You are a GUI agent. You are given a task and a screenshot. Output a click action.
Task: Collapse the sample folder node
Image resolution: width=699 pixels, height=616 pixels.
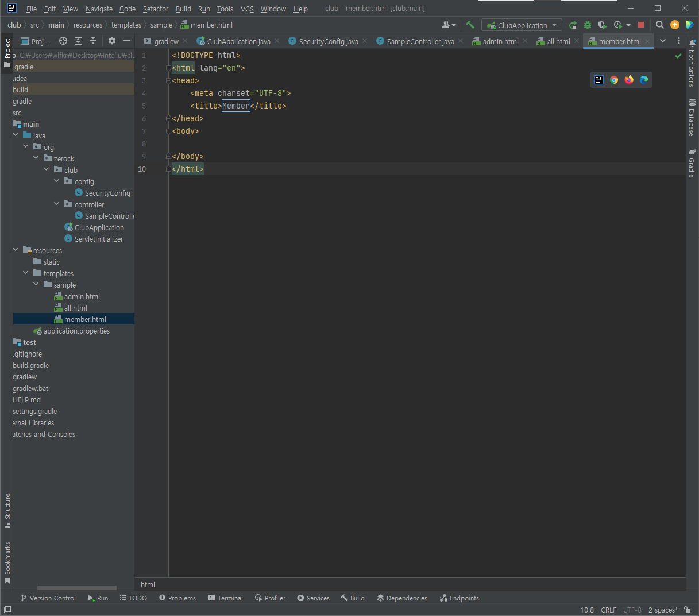[36, 285]
